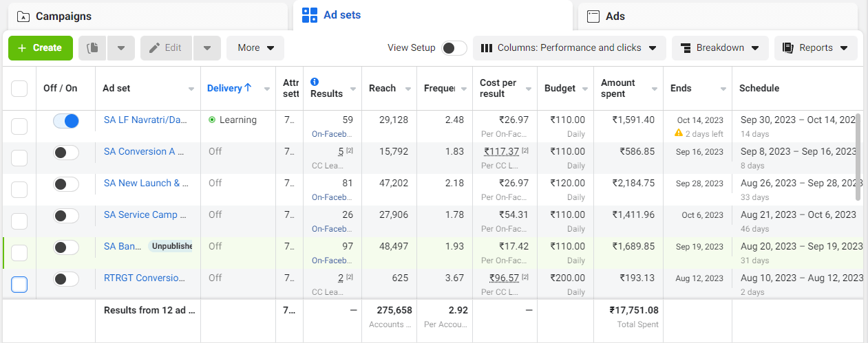Screen dimensions: 868x343
Task: Open the More actions dropdown
Action: click(255, 48)
